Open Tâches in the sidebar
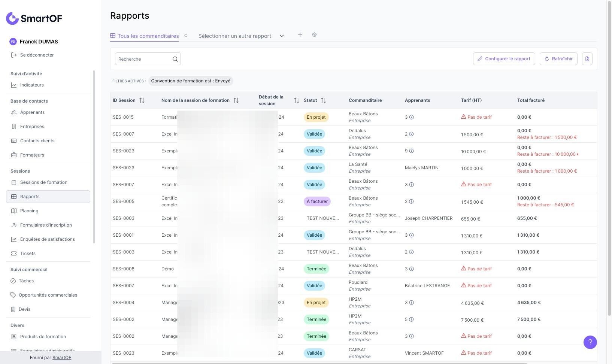 [x=26, y=281]
